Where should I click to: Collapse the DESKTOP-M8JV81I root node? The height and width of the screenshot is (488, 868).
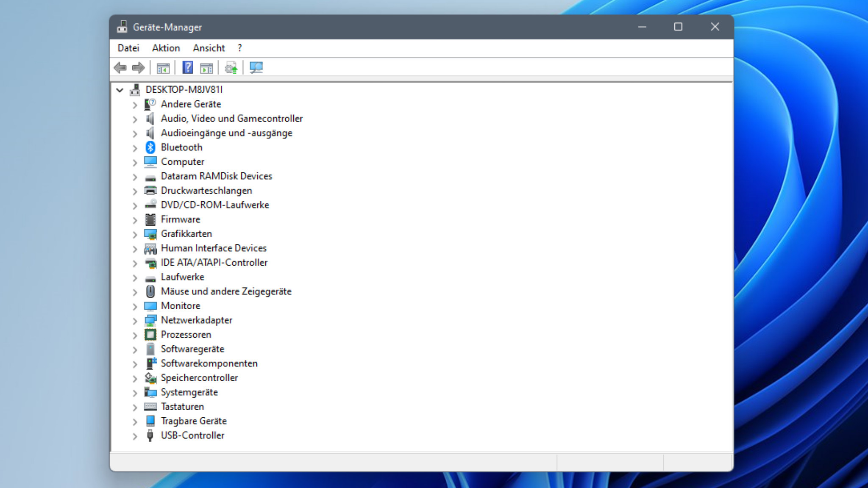(119, 89)
